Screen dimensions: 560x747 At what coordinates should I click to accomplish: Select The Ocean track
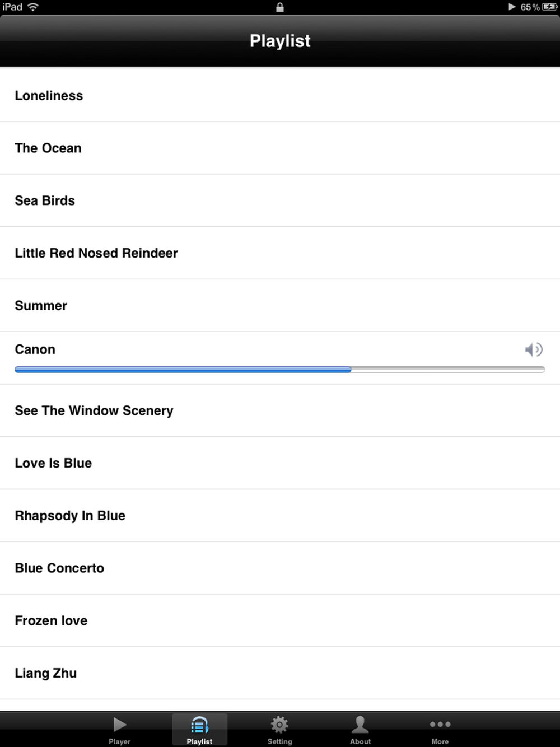click(48, 148)
